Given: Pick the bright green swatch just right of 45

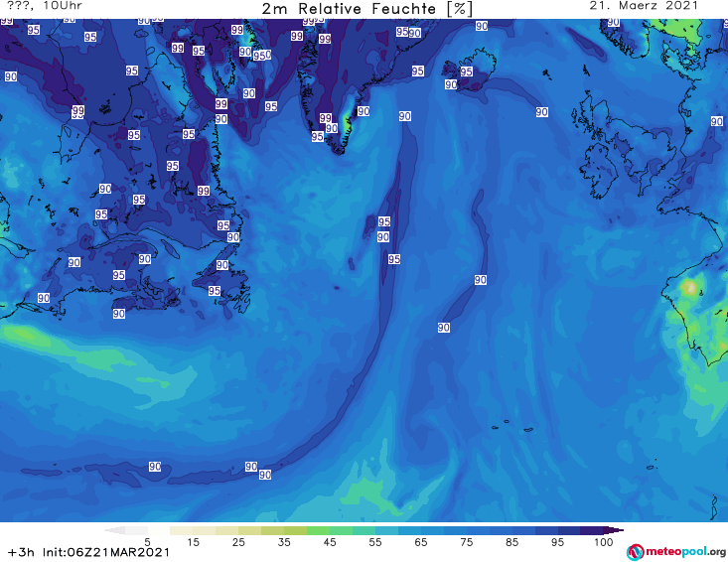Looking at the screenshot, I should click(342, 530).
